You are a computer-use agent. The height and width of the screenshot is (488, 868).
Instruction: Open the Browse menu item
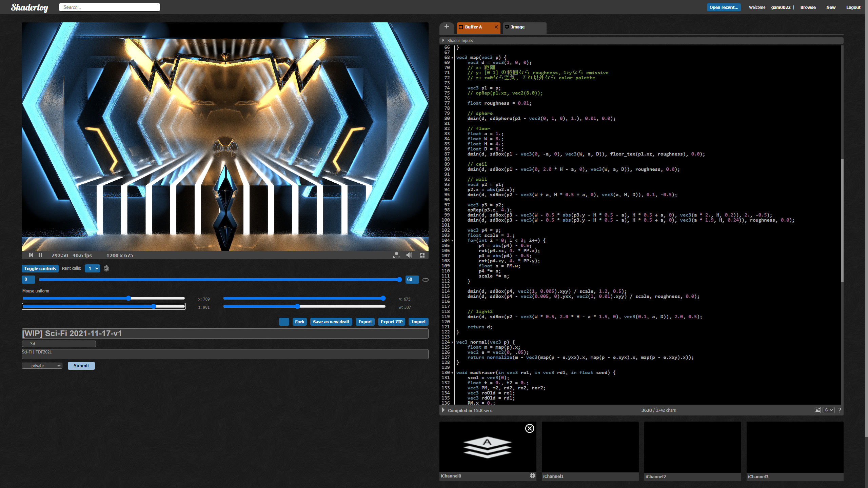click(x=808, y=7)
